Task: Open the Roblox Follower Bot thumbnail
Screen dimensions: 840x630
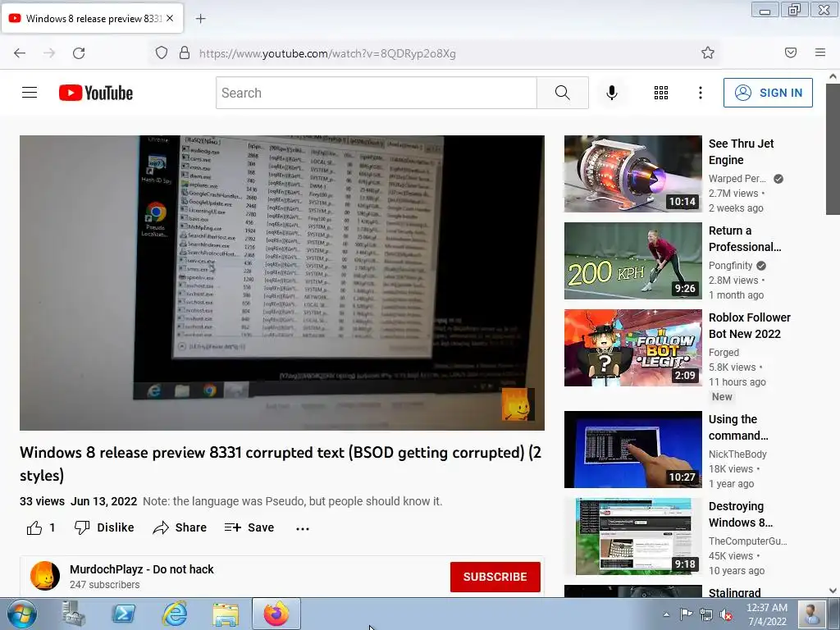Action: 632,348
